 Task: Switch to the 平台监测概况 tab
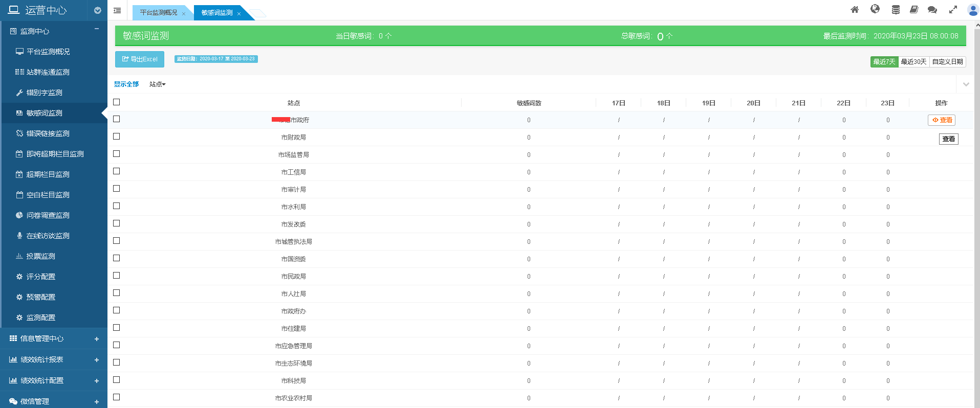(x=159, y=13)
